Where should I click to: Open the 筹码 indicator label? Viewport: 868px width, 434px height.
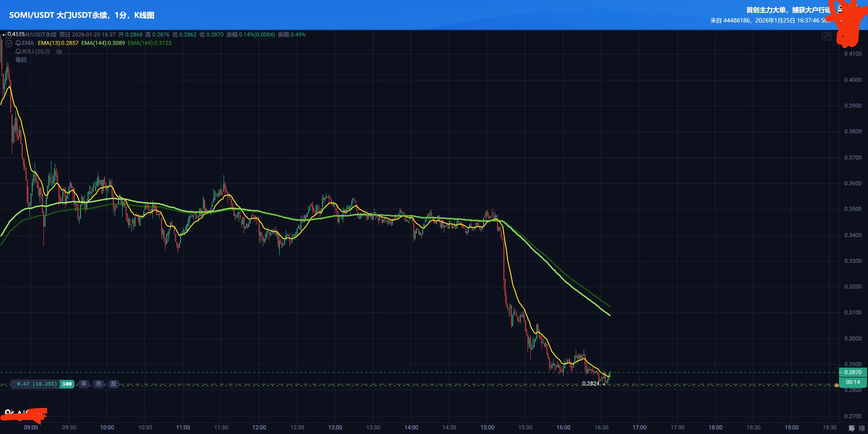(x=21, y=60)
